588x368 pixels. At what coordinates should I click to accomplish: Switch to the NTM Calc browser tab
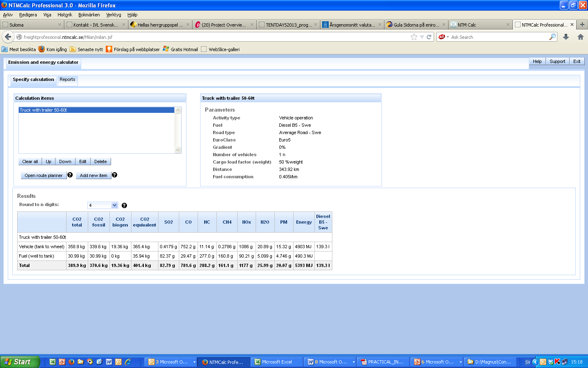click(x=480, y=25)
